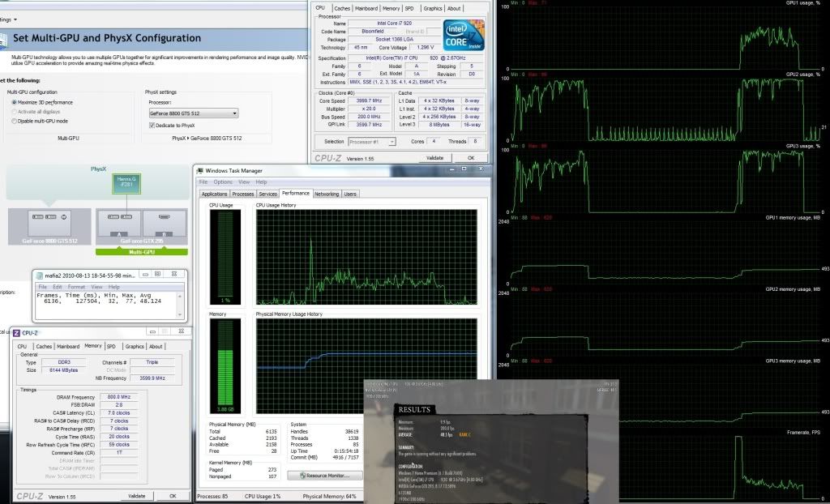830x504 pixels.
Task: Click the Intel Core i7 logo in CPU-Z
Action: tap(464, 35)
